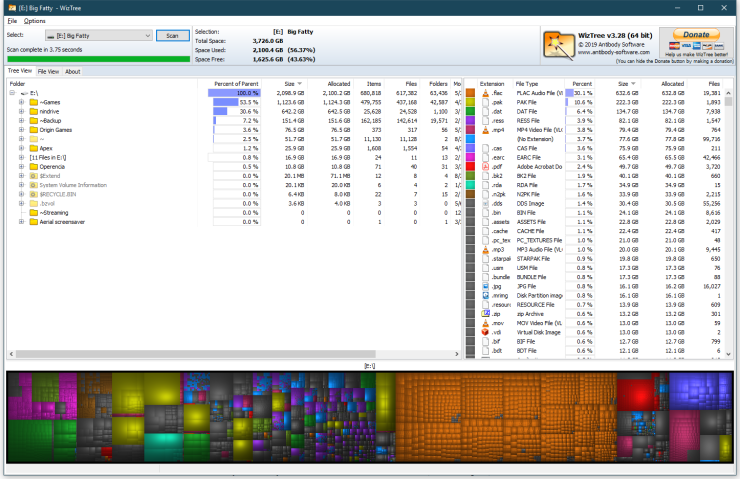Click the .jpg image file icon
740x479 pixels.
[x=485, y=286]
